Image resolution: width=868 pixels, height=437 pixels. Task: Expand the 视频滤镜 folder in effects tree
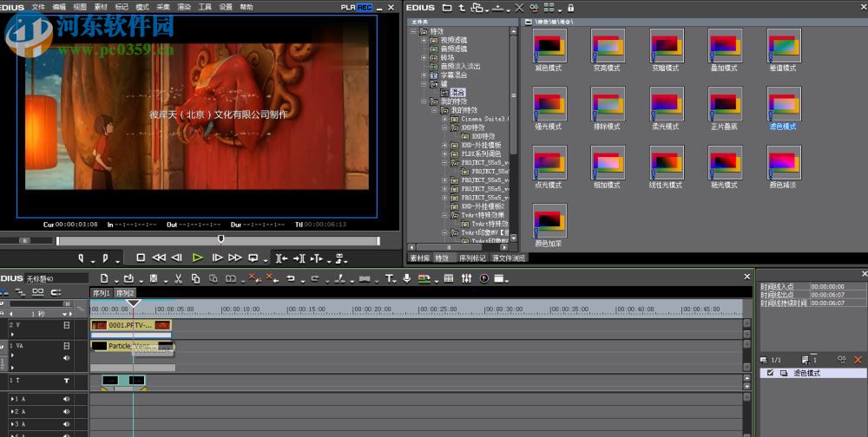424,40
